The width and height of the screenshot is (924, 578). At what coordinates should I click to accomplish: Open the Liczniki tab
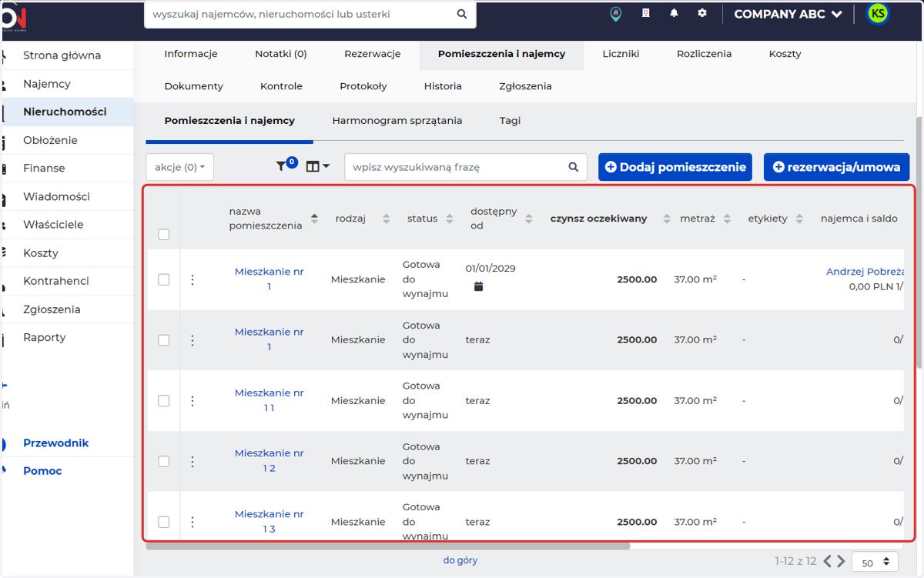click(621, 54)
